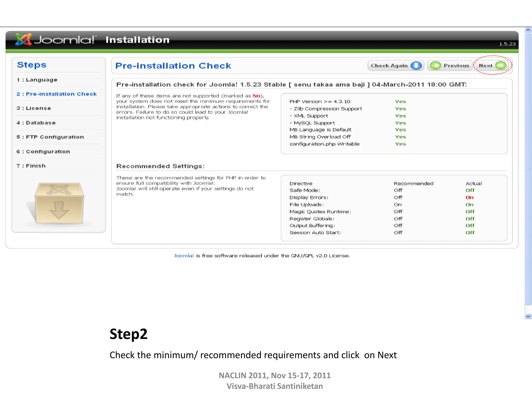Click '- XML Support' row label
Image resolution: width=532 pixels, height=399 pixels.
point(309,116)
